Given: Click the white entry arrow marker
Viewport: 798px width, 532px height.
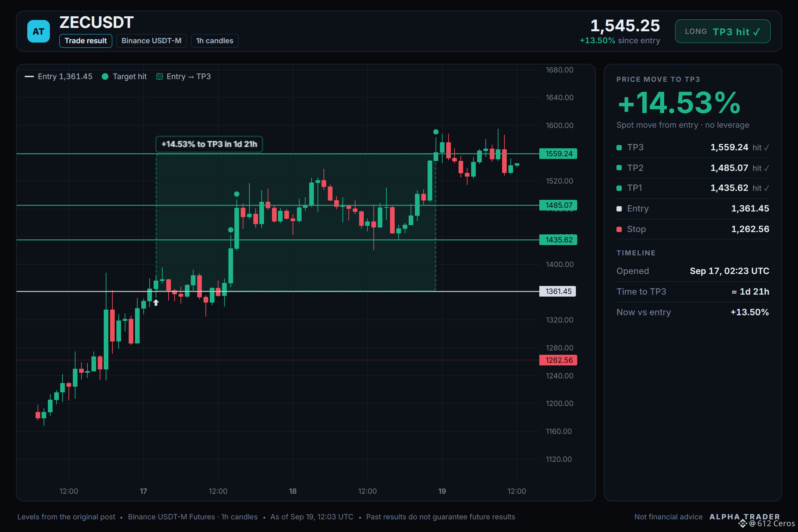Looking at the screenshot, I should (x=156, y=302).
